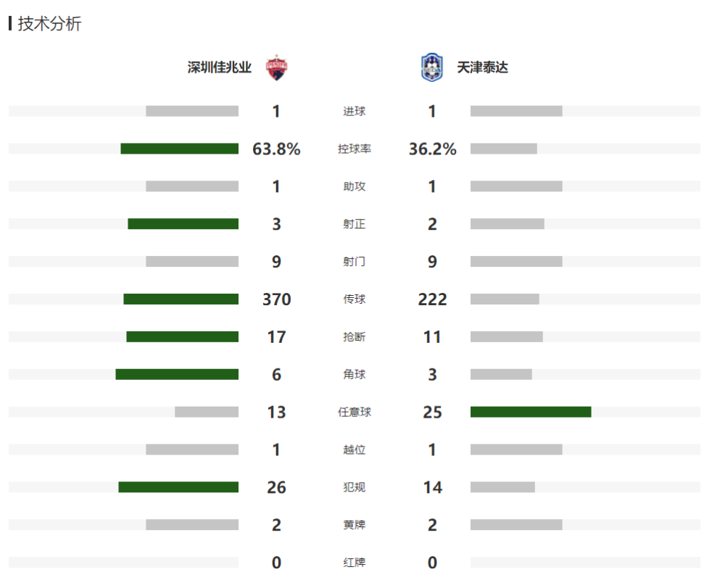Click the 222 passes value for Tianjin
The height and width of the screenshot is (588, 725).
coord(432,299)
